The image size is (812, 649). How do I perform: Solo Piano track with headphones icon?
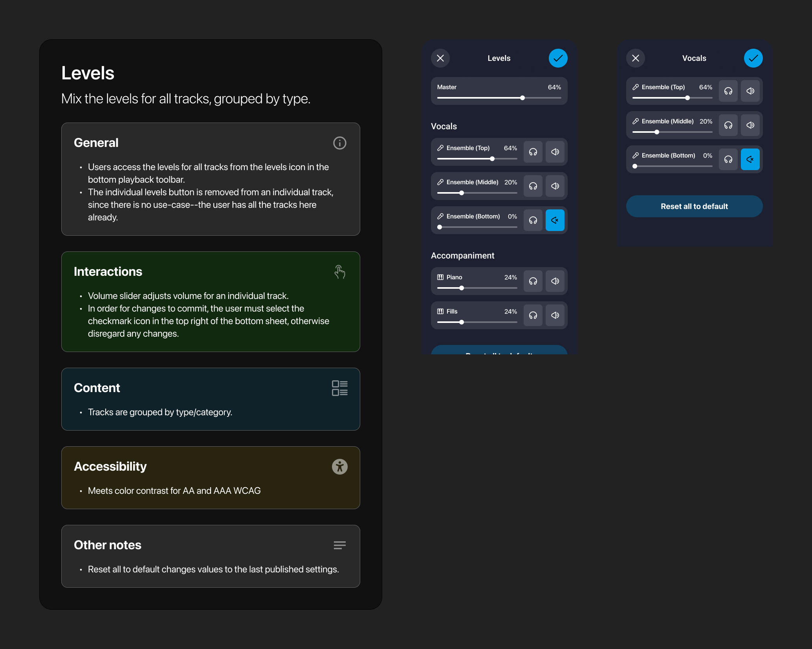point(533,281)
